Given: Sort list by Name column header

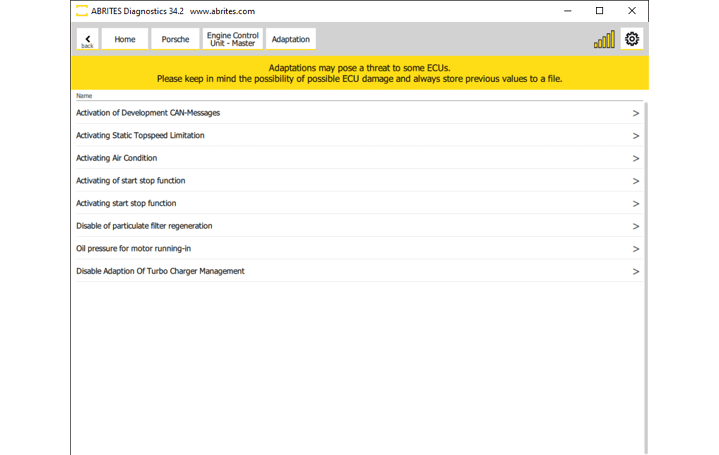Looking at the screenshot, I should tap(84, 96).
